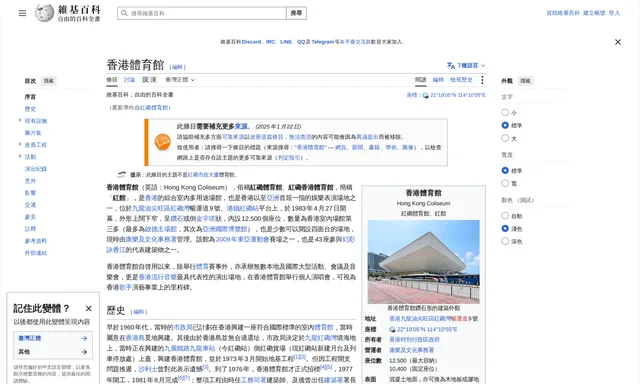Open the 2009年東亞運動會 link
This screenshot has height=384, width=640.
242,239
